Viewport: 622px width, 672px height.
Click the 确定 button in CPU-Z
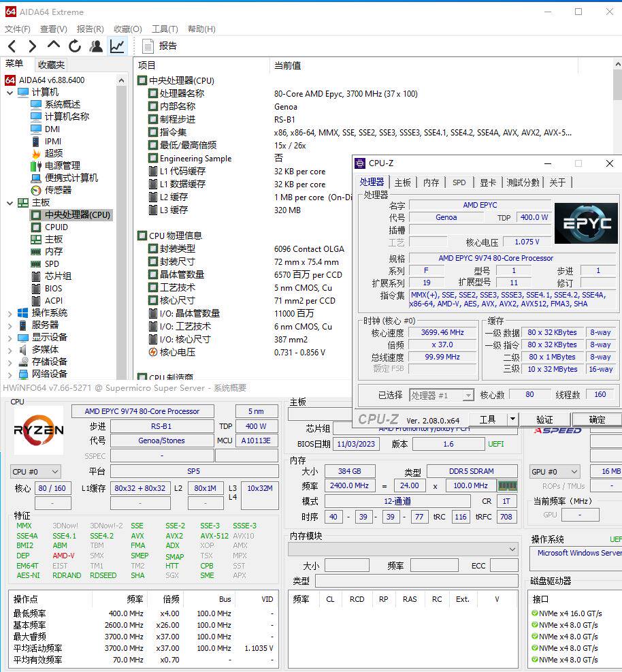(597, 419)
